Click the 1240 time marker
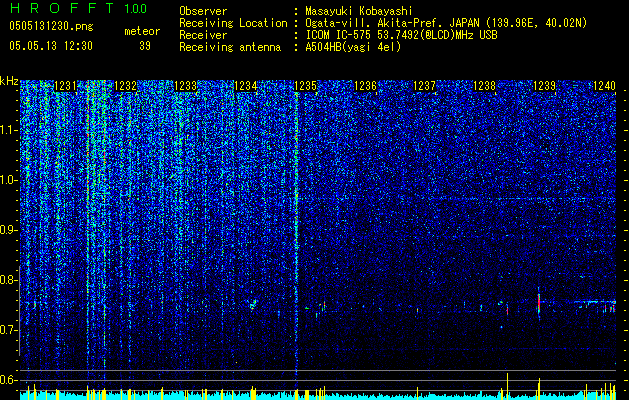 [x=604, y=86]
